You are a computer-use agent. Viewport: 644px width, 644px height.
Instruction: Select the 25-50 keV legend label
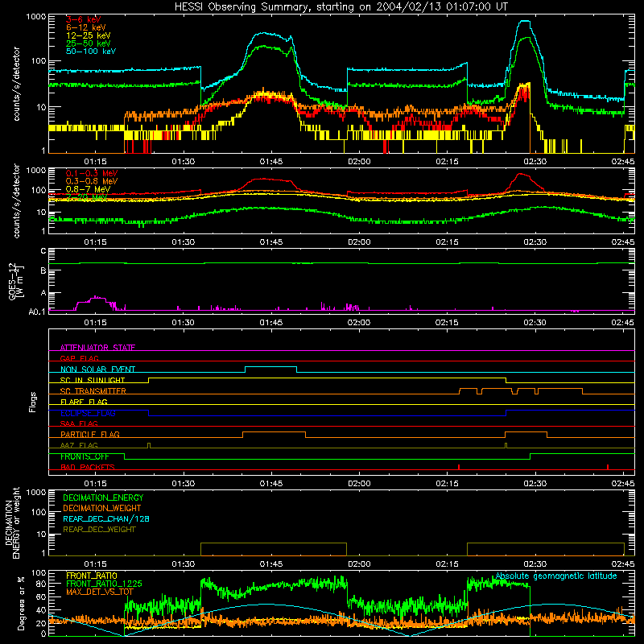89,43
